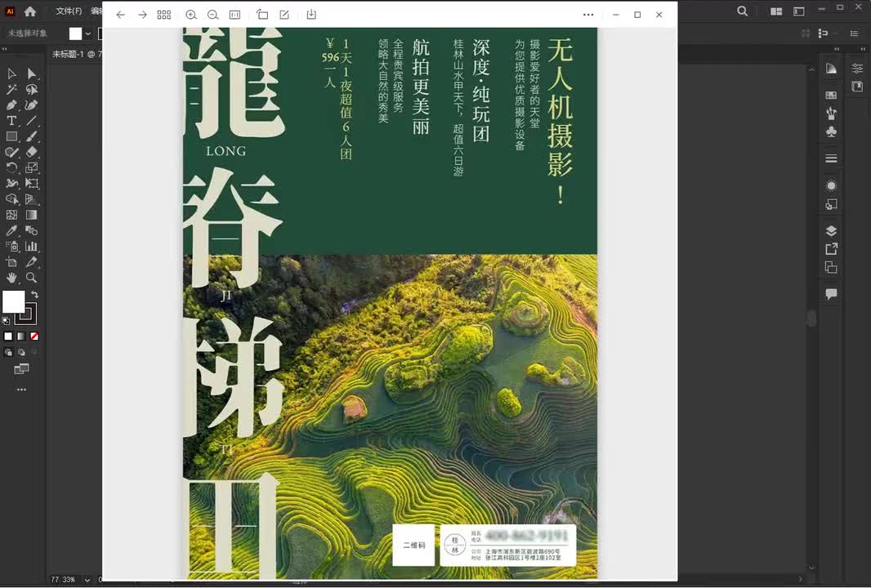Screen dimensions: 871x588
Task: Open the 文件(F) menu
Action: (69, 11)
